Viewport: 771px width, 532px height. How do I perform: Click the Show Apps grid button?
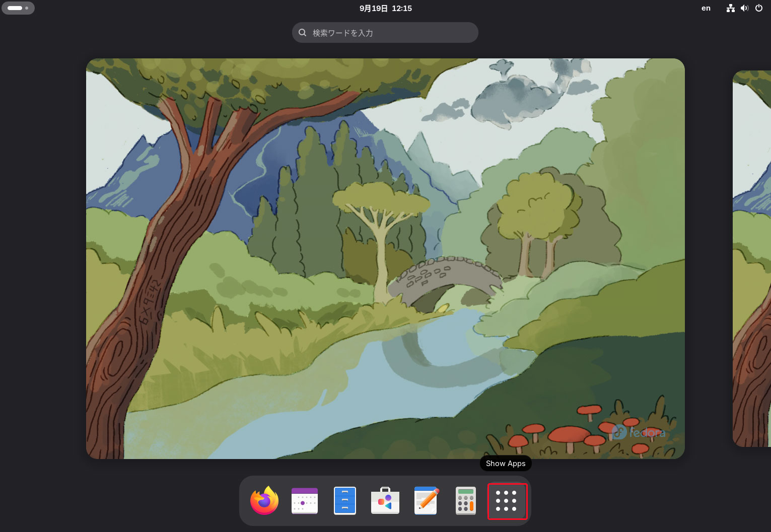(x=507, y=501)
